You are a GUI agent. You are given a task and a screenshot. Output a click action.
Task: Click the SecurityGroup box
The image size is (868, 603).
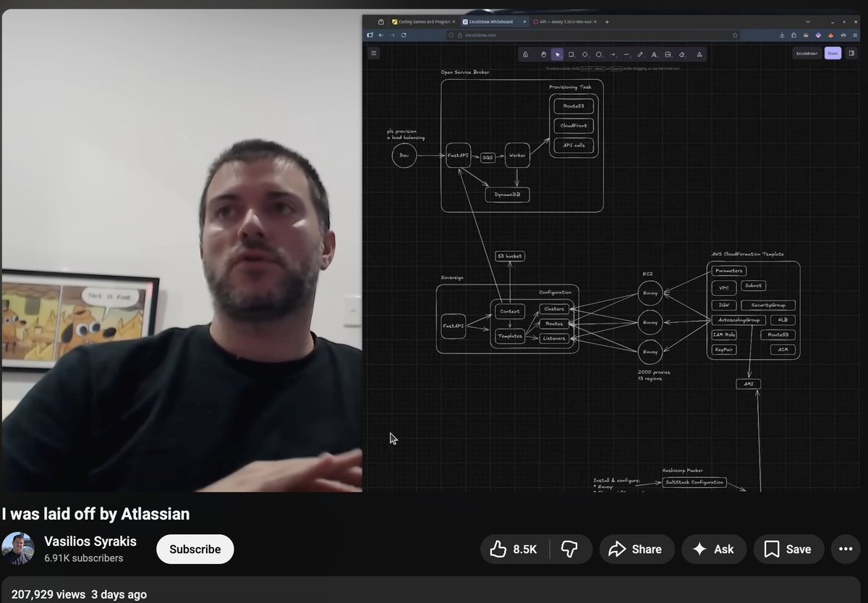pyautogui.click(x=767, y=305)
